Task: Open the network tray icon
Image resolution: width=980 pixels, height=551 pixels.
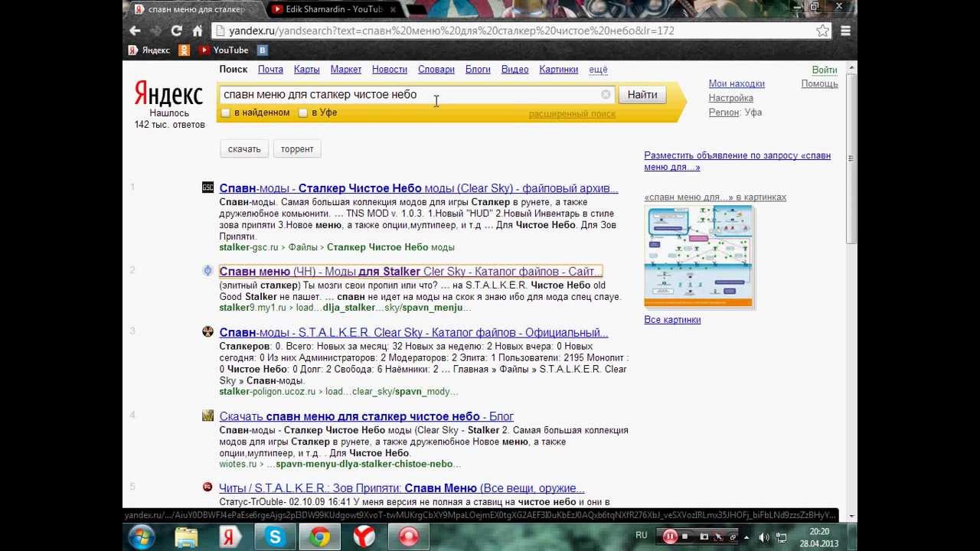Action: click(780, 537)
